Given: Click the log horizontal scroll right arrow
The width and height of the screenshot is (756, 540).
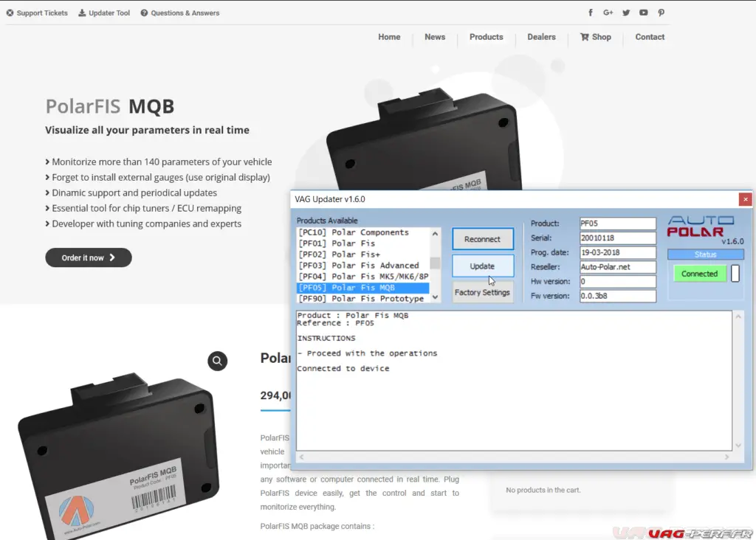Looking at the screenshot, I should pos(726,457).
